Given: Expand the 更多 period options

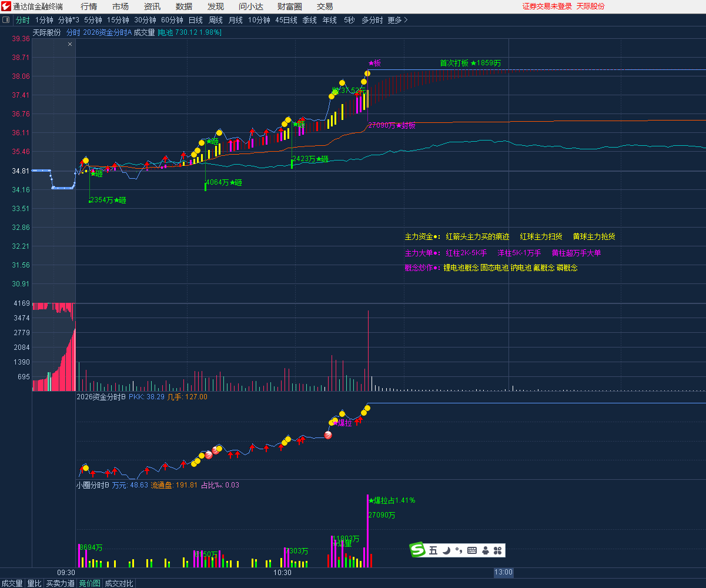Looking at the screenshot, I should point(397,20).
